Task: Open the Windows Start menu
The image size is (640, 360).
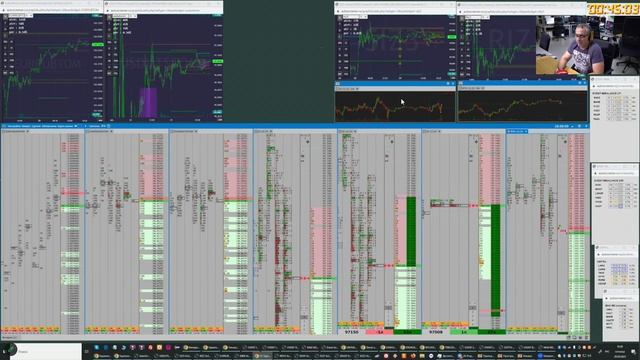Action: click(4, 351)
